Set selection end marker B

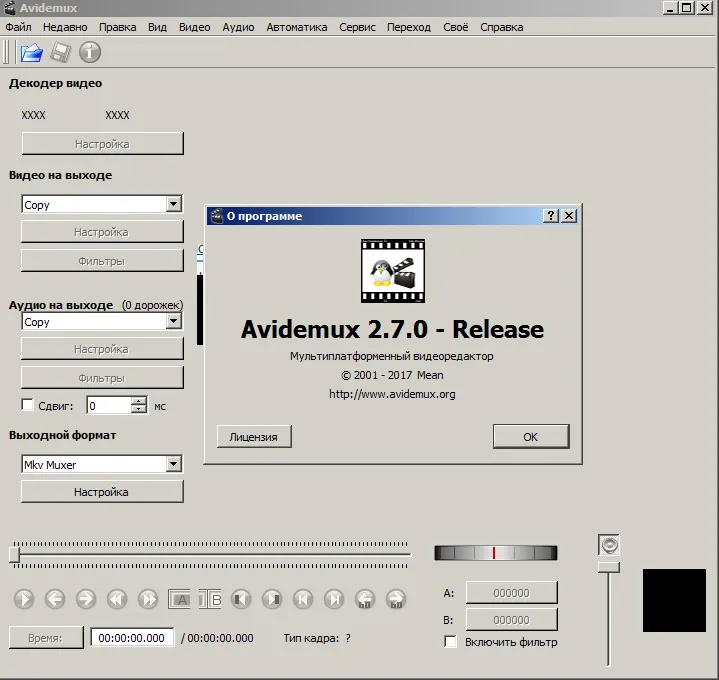pyautogui.click(x=210, y=599)
